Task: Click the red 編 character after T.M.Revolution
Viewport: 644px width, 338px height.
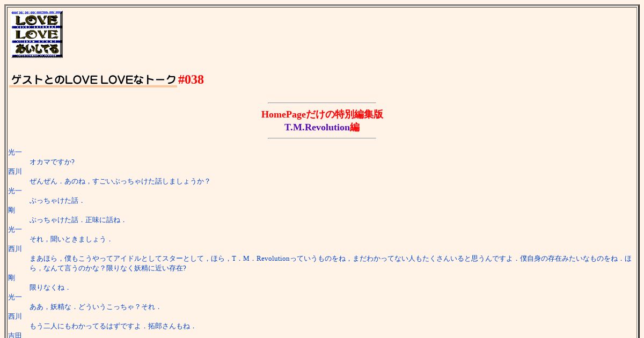Action: coord(355,127)
